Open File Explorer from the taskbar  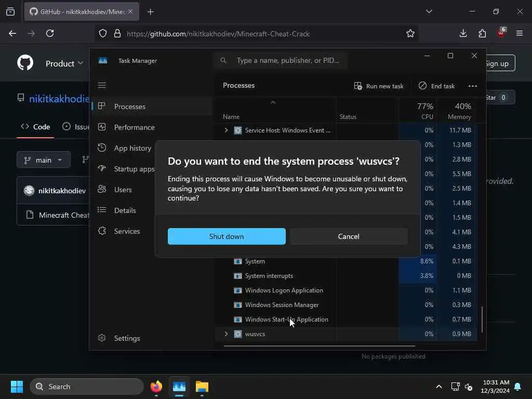click(x=202, y=387)
